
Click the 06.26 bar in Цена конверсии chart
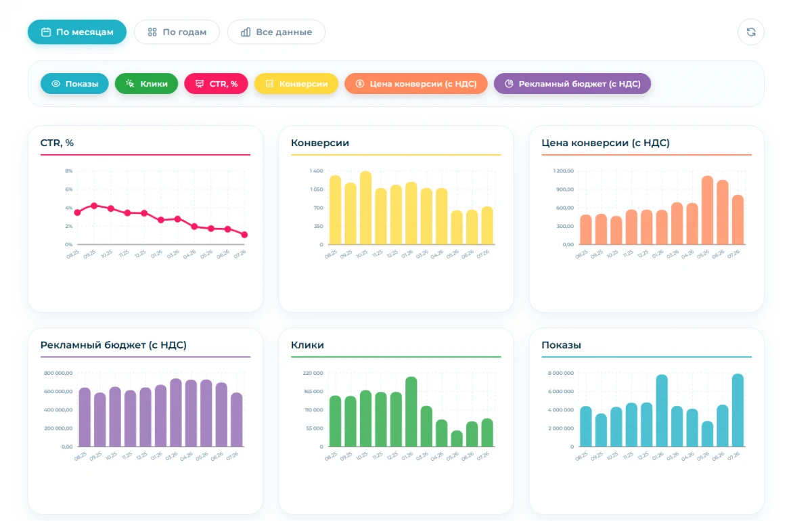tap(723, 212)
